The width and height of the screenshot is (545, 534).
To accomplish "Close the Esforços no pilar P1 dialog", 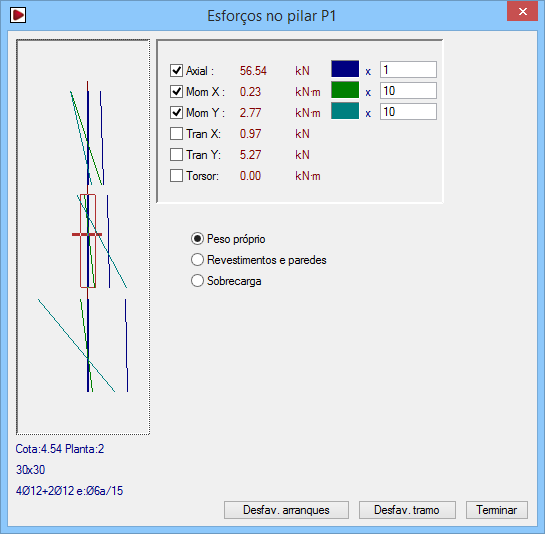I will coord(522,11).
